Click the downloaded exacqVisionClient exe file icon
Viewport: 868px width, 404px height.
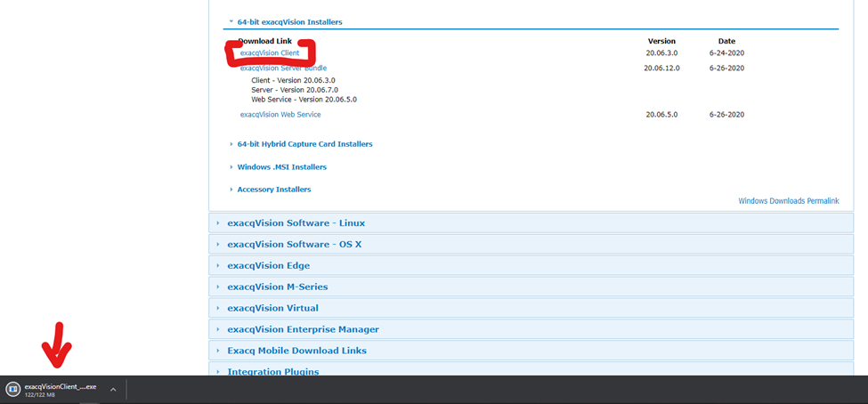click(x=12, y=389)
